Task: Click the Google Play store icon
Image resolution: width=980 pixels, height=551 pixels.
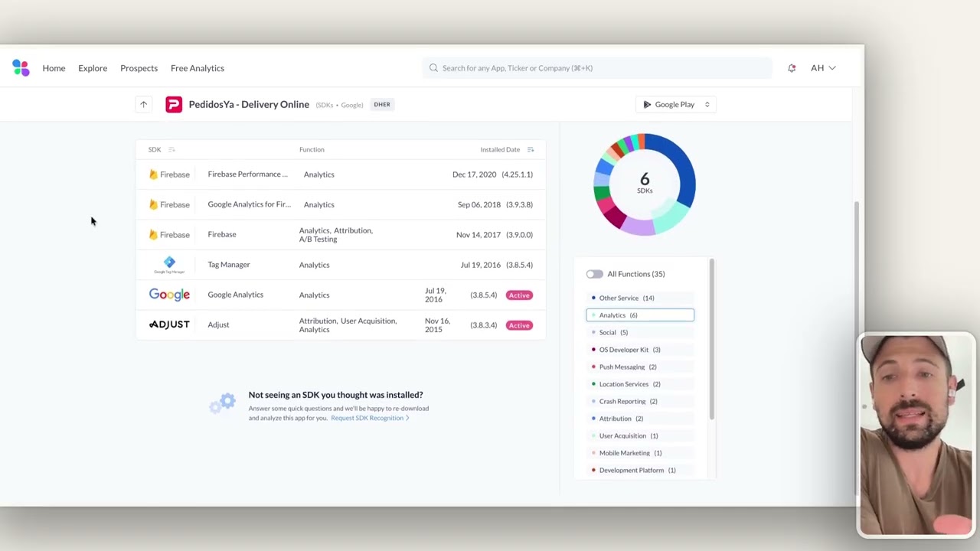Action: pyautogui.click(x=647, y=105)
